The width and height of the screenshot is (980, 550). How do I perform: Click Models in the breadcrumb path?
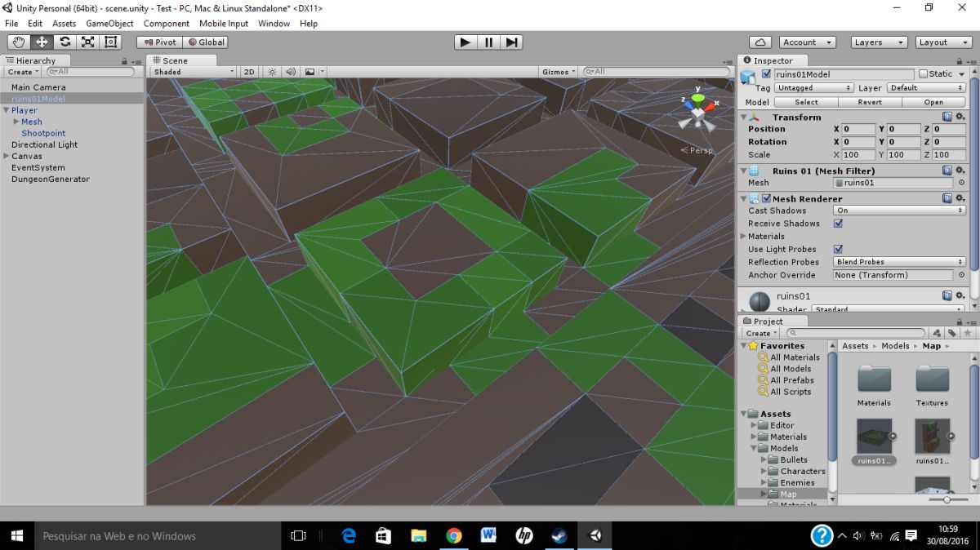(x=895, y=346)
